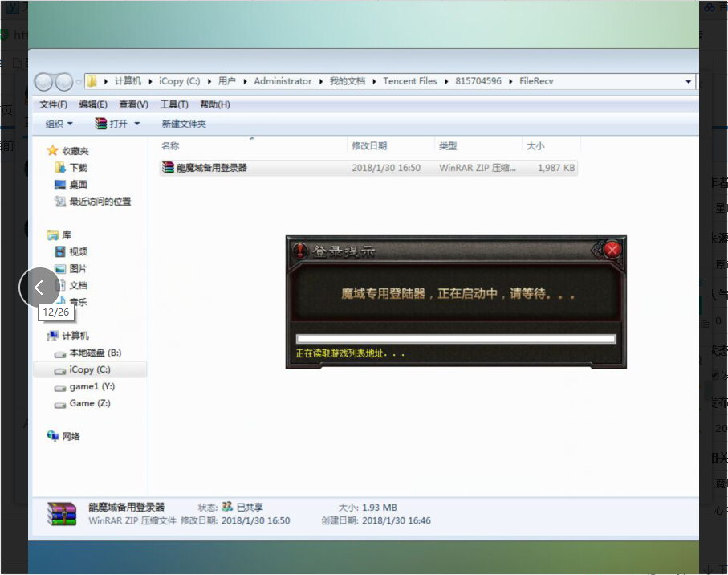Click the previous image arrow showing 12/26
Screen dimensions: 728x575
(x=39, y=287)
